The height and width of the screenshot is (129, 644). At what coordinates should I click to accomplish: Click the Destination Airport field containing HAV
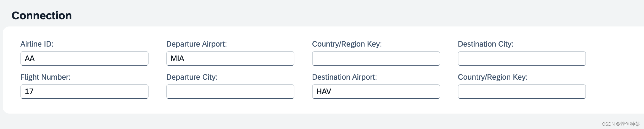(x=376, y=92)
